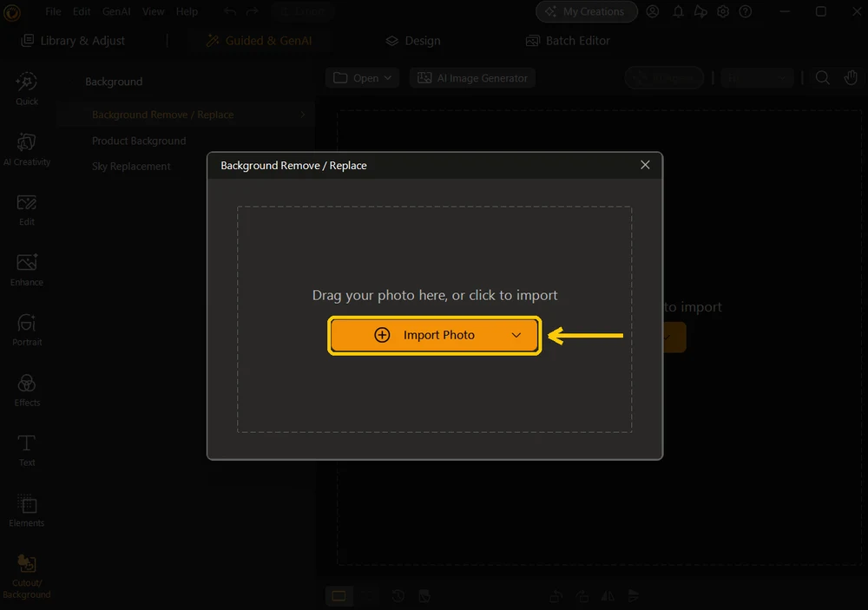Open the Edit menu in the menu bar
Viewport: 868px width, 610px height.
(x=82, y=11)
